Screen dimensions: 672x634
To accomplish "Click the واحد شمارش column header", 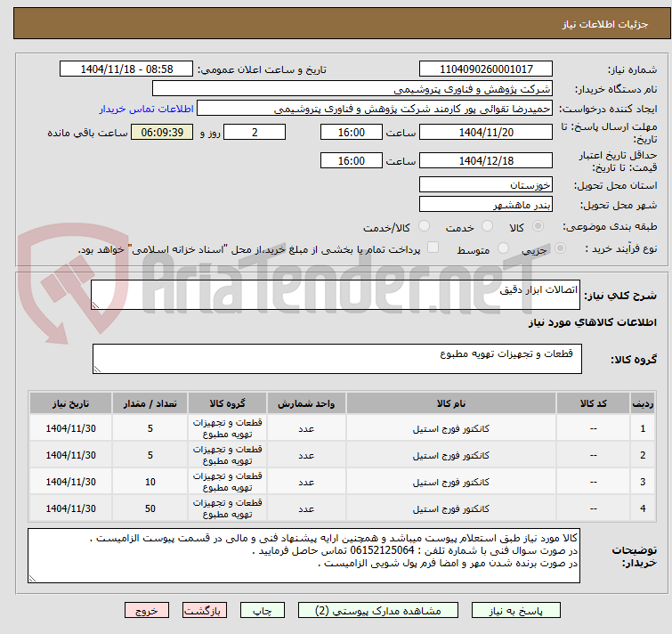I will pos(306,403).
